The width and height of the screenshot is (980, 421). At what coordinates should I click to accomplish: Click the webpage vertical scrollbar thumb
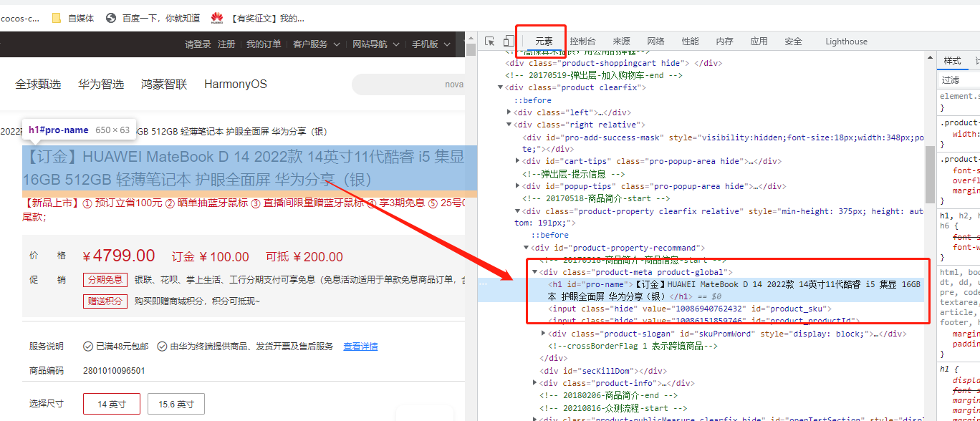(x=471, y=49)
